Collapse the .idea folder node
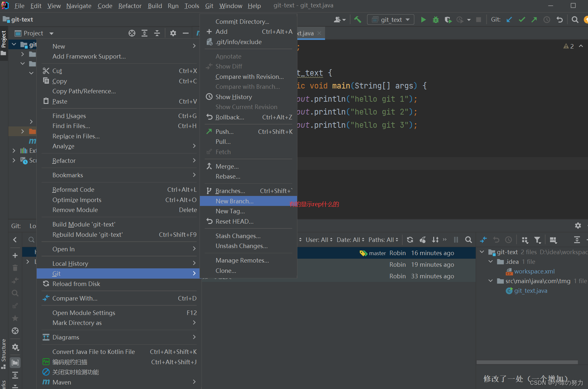588x389 pixels. 490,262
